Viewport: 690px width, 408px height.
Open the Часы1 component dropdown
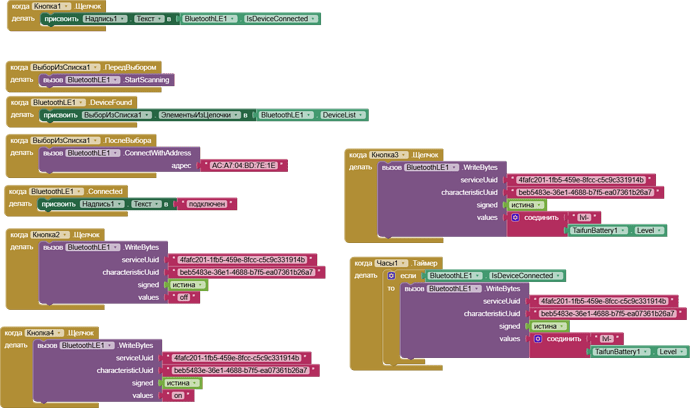click(x=391, y=263)
